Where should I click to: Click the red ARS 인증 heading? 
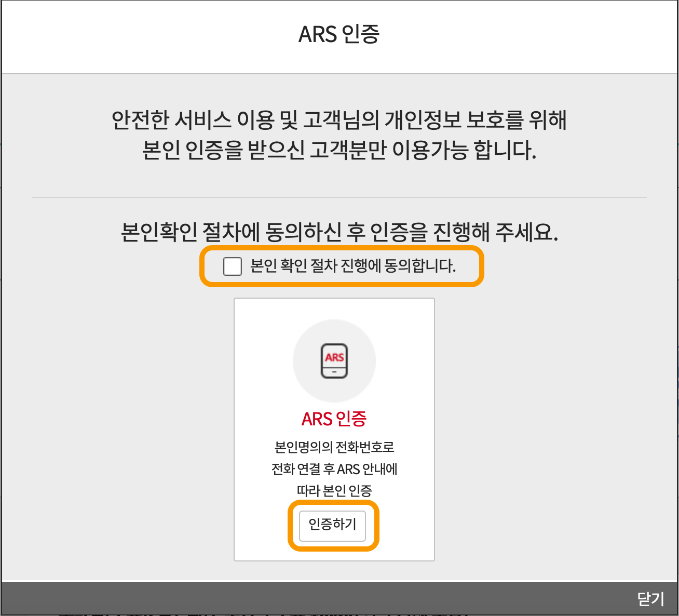coord(334,419)
